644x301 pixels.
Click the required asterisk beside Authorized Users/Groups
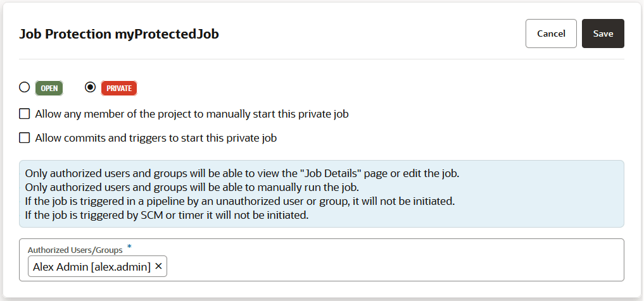pos(129,246)
